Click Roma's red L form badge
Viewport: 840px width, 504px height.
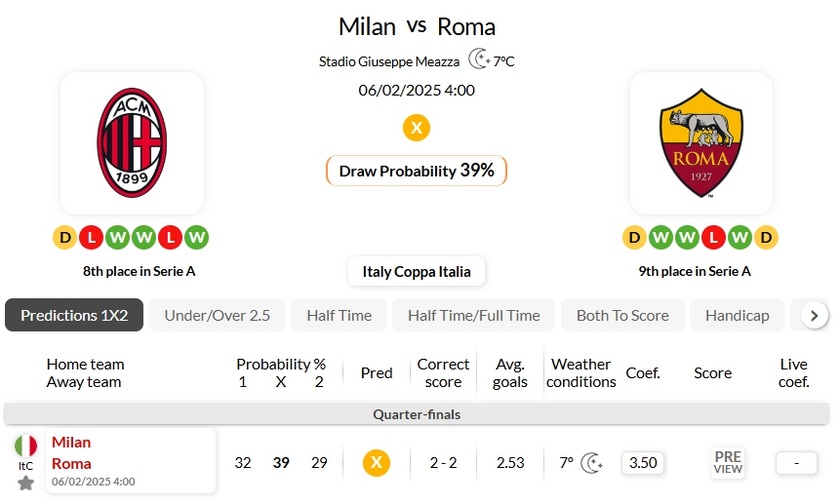point(713,237)
